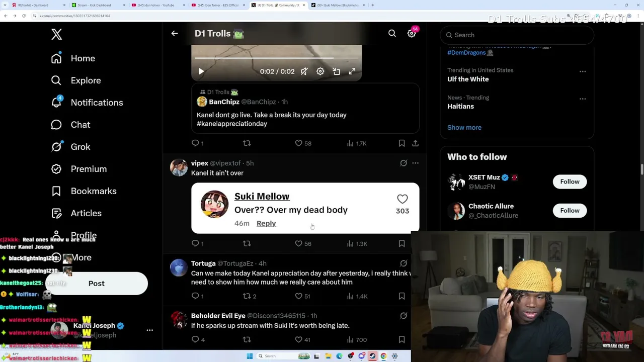Click the X Search field
This screenshot has height=362, width=644.
[517, 35]
